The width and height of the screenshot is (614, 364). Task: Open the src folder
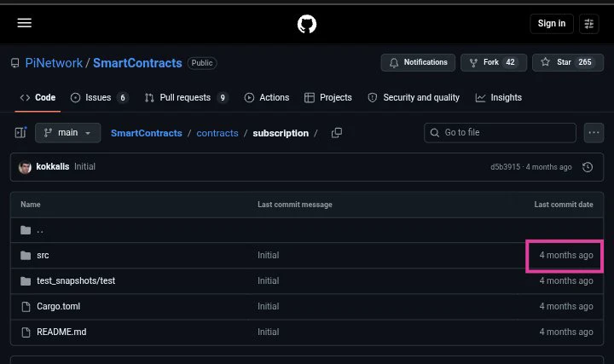click(43, 255)
